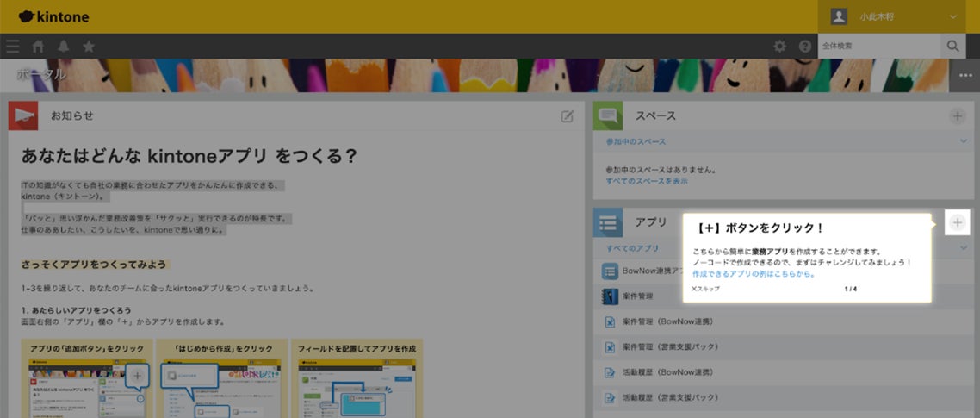980x418 pixels.
Task: Click the お知らせ edit pencil icon
Action: (567, 115)
